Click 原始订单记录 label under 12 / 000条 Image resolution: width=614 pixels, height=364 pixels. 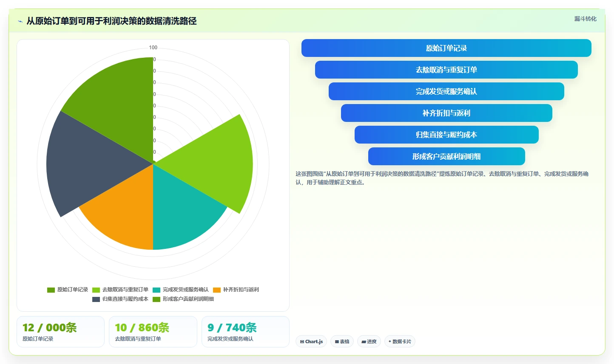pyautogui.click(x=38, y=339)
